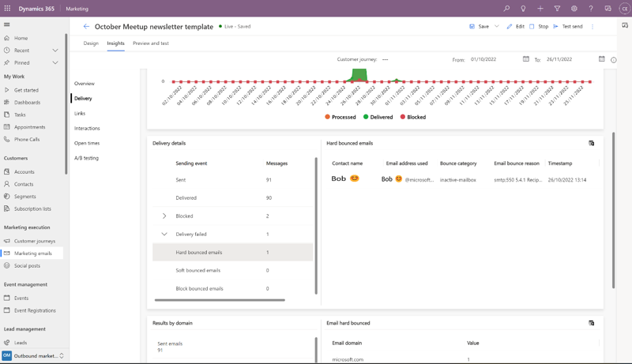
Task: Export the Hard bounced emails table
Action: (592, 143)
